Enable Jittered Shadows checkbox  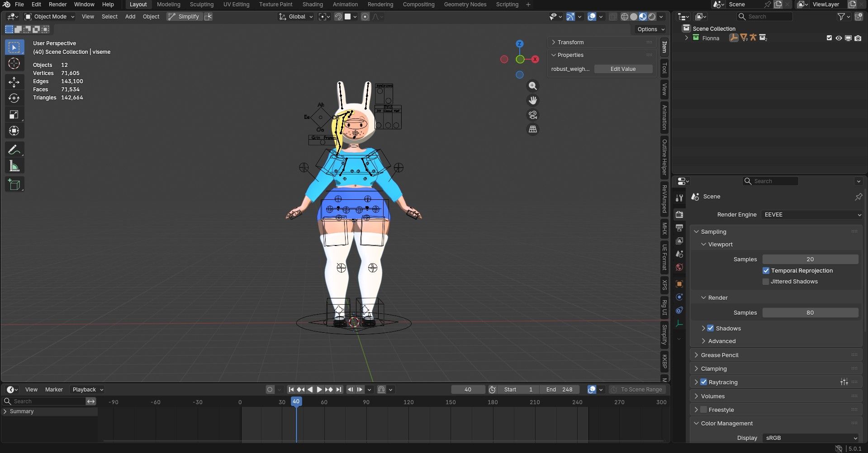[766, 282]
